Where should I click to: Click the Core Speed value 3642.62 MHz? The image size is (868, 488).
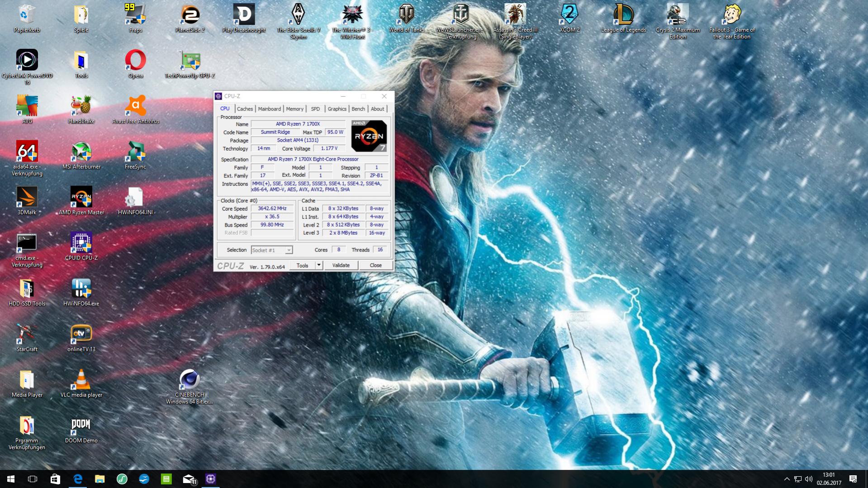tap(272, 208)
